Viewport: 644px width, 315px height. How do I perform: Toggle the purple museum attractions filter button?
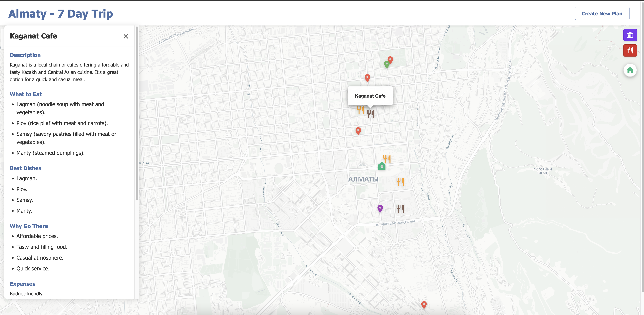pos(630,35)
